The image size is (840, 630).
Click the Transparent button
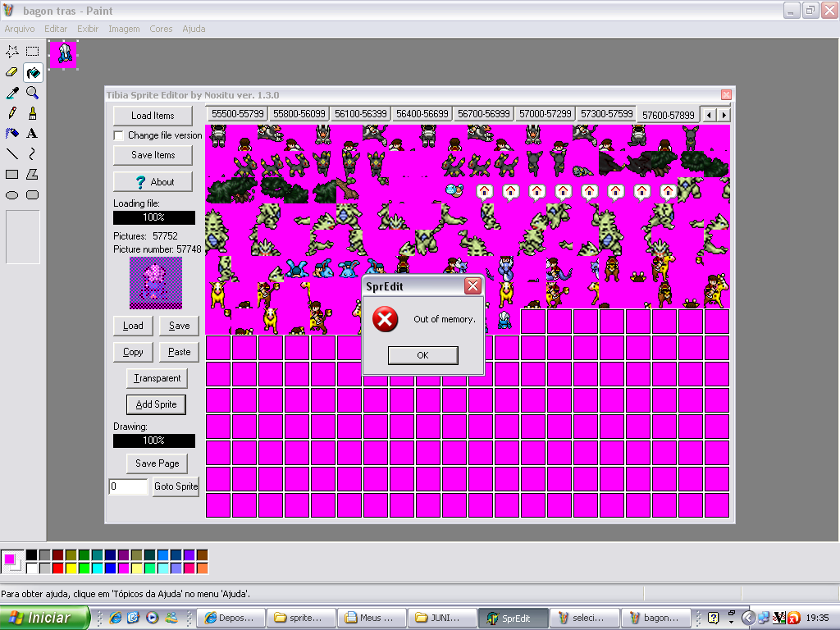coord(157,378)
